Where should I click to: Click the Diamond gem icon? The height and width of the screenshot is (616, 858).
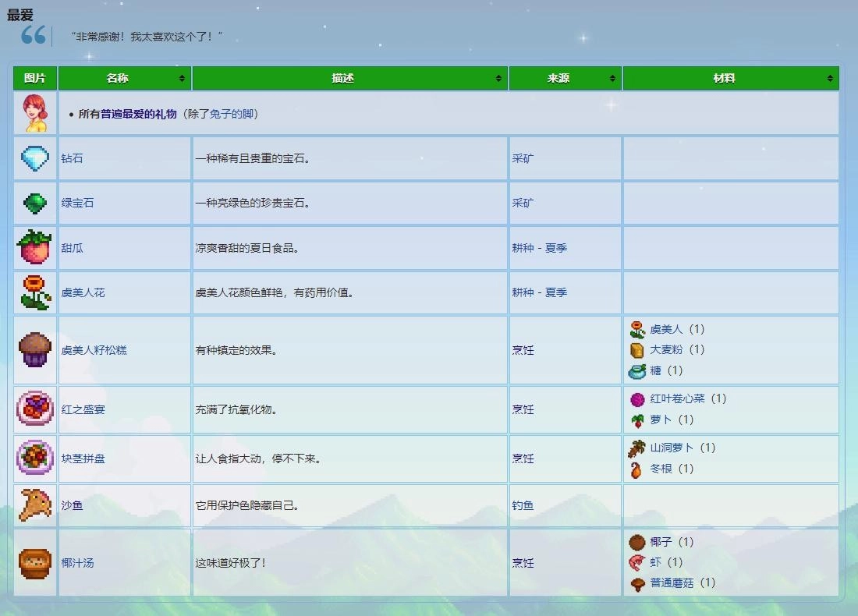(35, 158)
